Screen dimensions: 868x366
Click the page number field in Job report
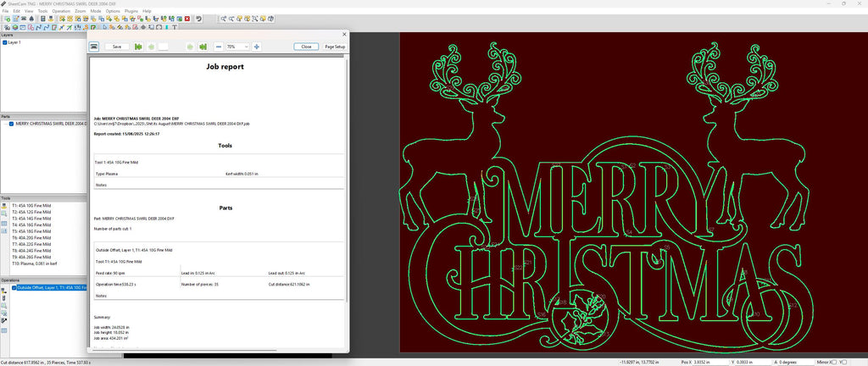click(164, 47)
